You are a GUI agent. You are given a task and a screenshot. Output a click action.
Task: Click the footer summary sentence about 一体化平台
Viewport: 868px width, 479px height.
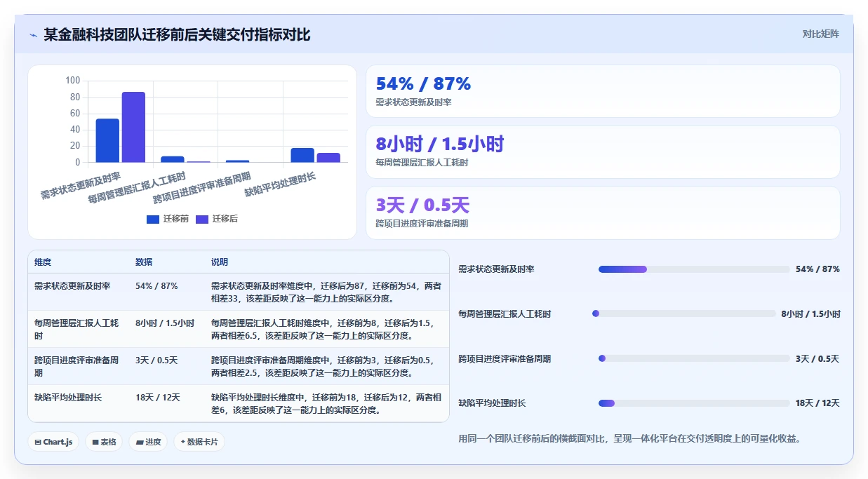coord(629,439)
